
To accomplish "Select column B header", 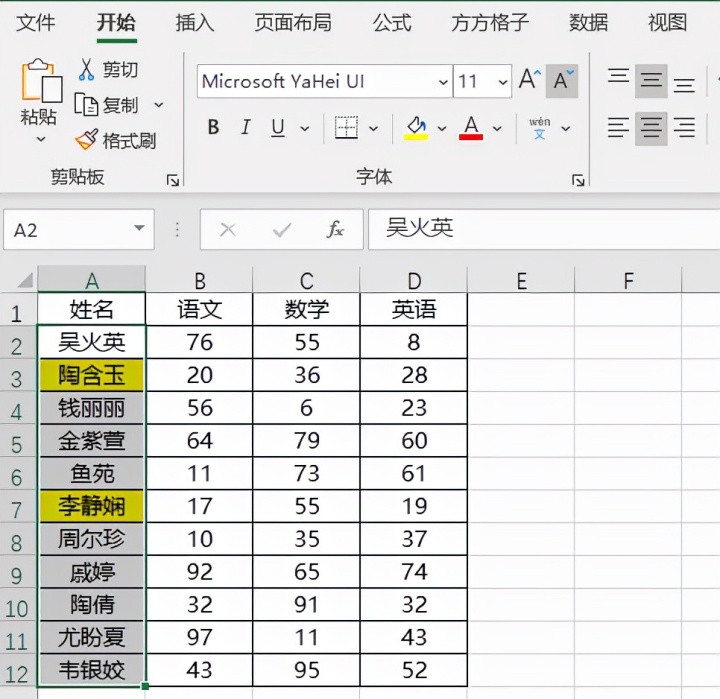I will tap(199, 280).
